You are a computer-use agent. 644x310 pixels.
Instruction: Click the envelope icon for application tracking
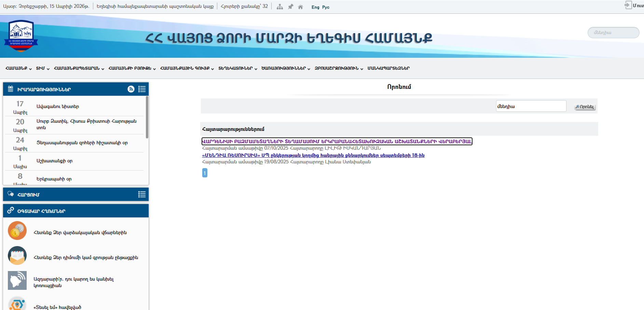tap(17, 256)
